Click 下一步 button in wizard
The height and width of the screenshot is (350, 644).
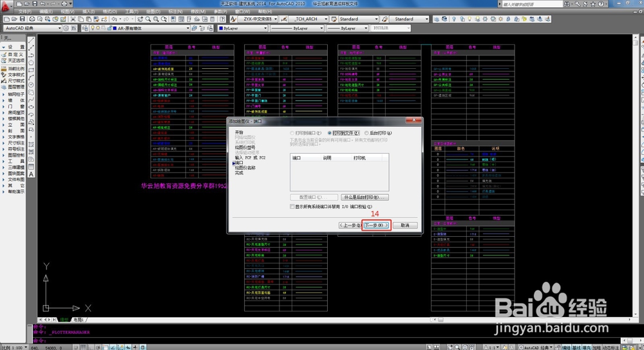[376, 225]
